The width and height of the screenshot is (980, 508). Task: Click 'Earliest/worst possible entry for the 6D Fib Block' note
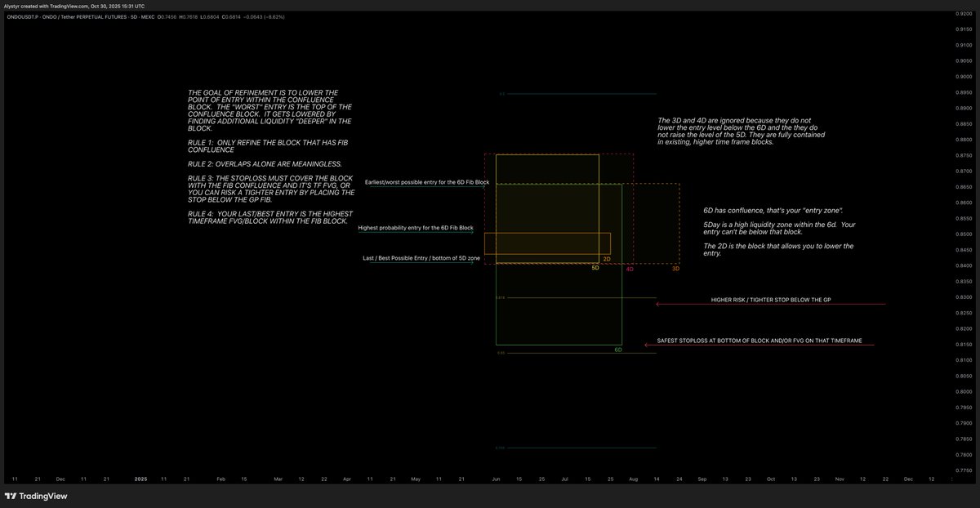427,182
